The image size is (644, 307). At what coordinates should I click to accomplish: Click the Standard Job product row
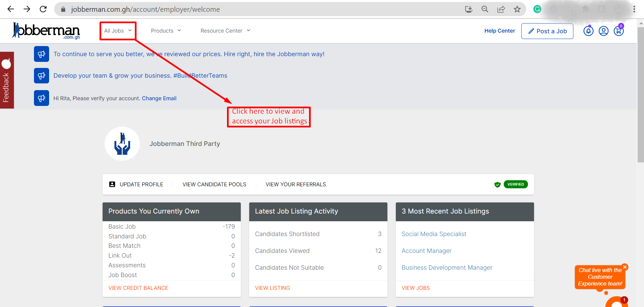pyautogui.click(x=172, y=236)
